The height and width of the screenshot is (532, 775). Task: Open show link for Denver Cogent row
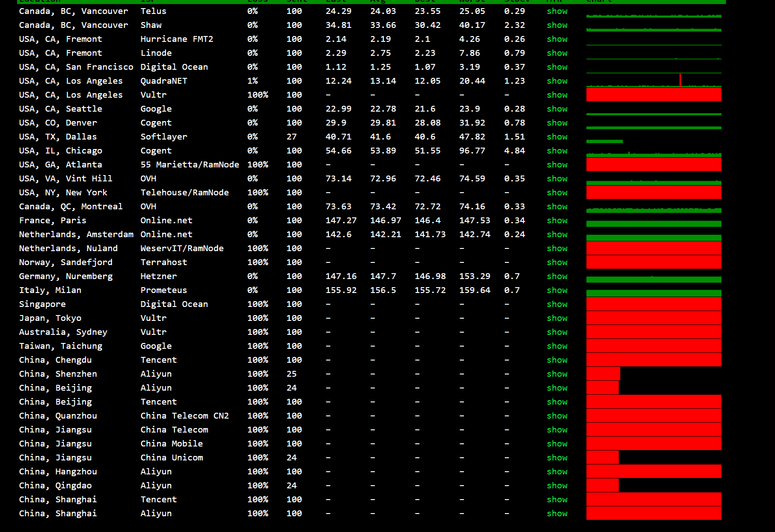point(557,123)
